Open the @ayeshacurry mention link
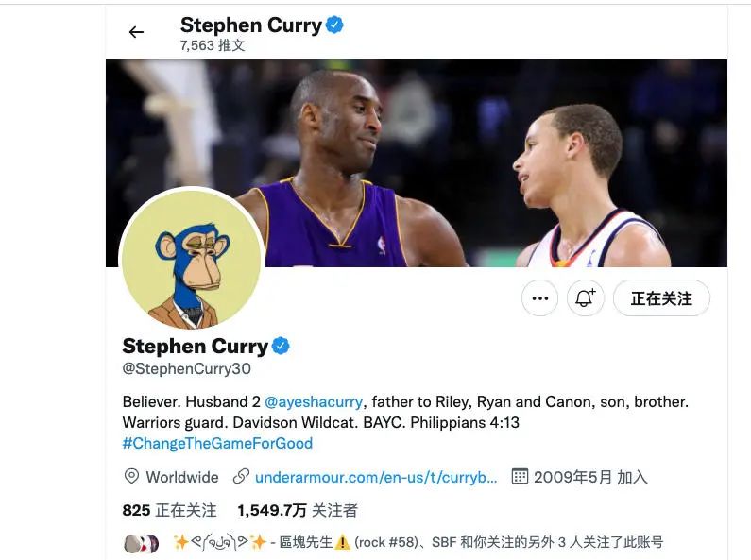This screenshot has height=560, width=751. (314, 401)
